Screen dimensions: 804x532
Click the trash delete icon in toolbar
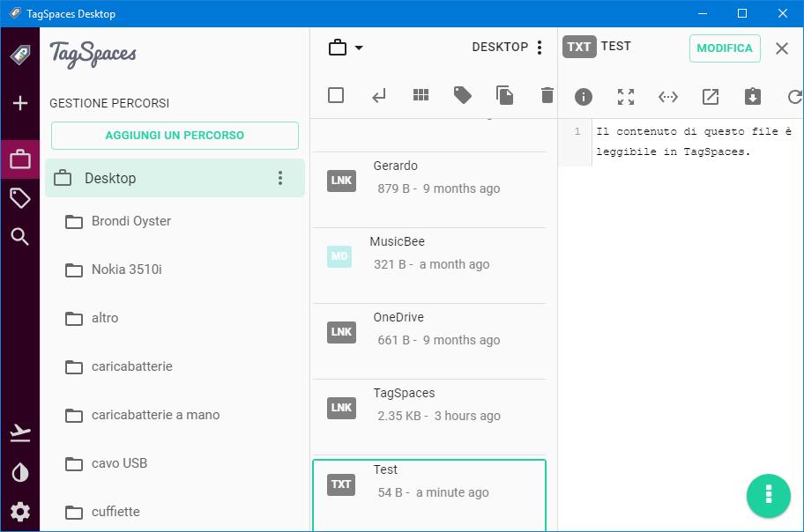(x=547, y=95)
